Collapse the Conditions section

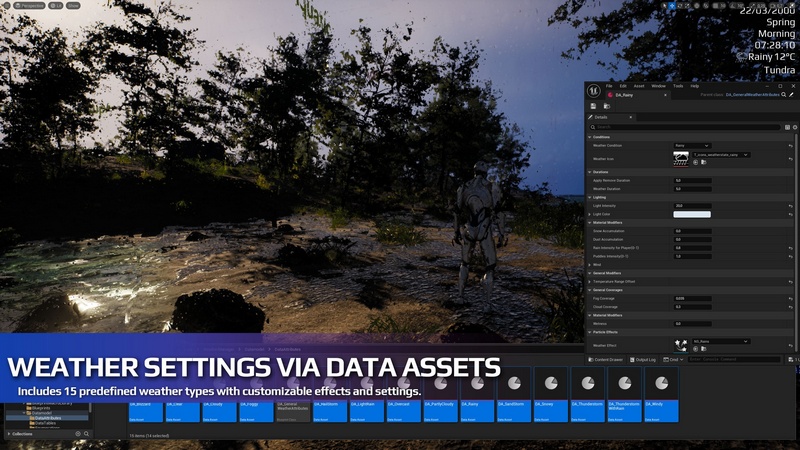point(589,137)
